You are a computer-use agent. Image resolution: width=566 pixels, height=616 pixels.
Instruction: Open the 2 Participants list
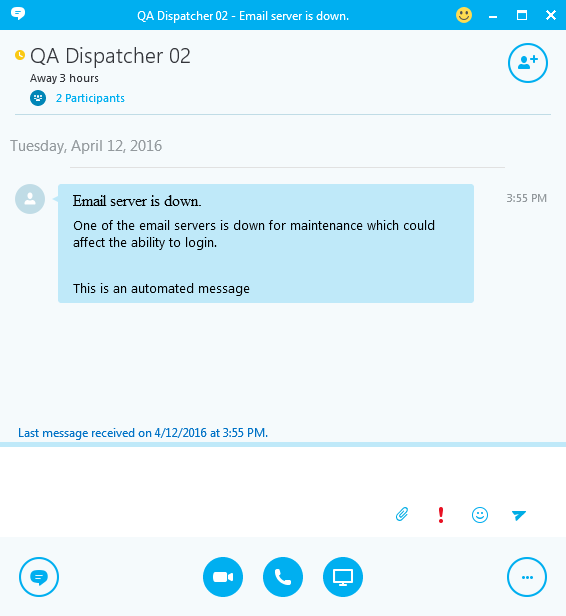click(90, 98)
